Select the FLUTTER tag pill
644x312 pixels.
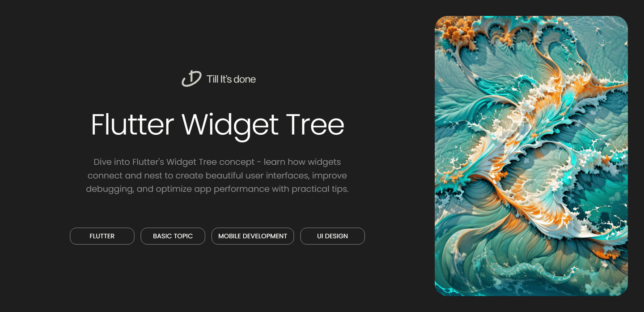click(x=102, y=236)
